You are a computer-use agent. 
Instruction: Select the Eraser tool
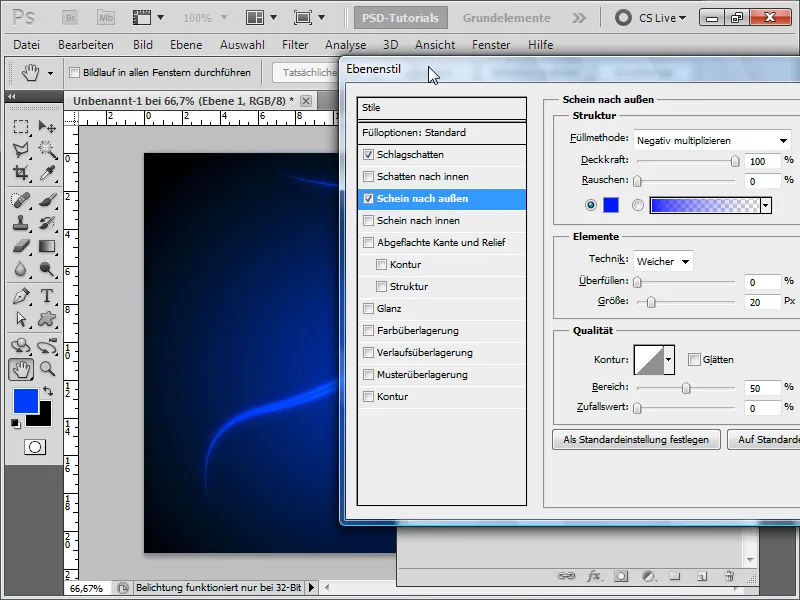point(20,246)
